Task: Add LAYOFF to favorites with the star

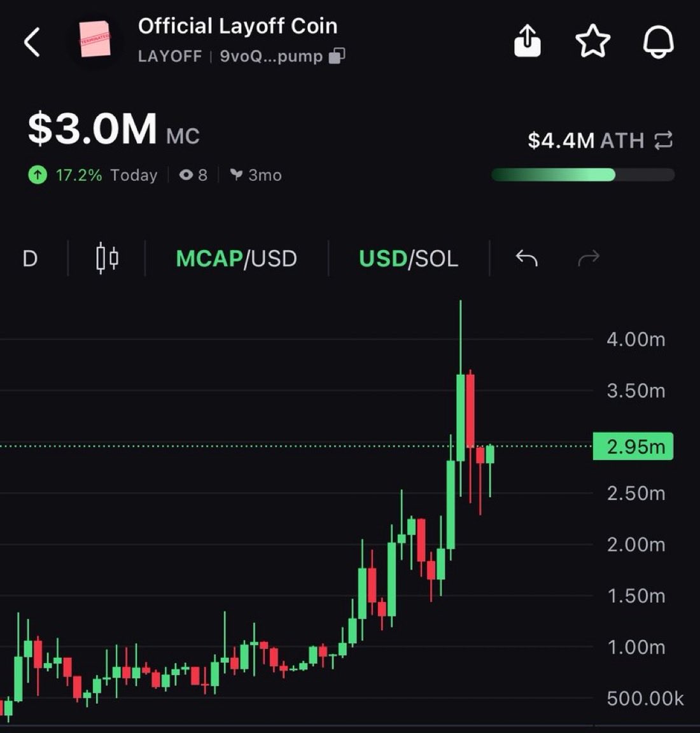Action: click(592, 41)
